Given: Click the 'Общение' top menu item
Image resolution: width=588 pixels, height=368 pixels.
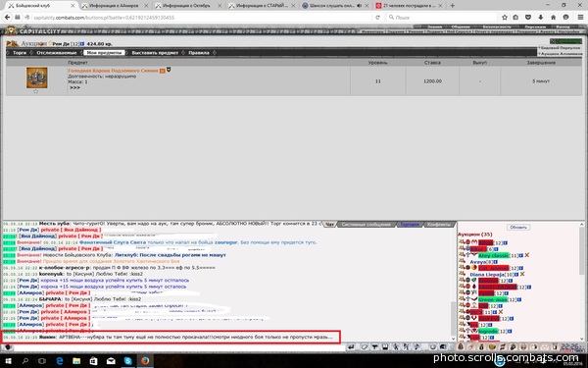Looking at the screenshot, I should (461, 27).
